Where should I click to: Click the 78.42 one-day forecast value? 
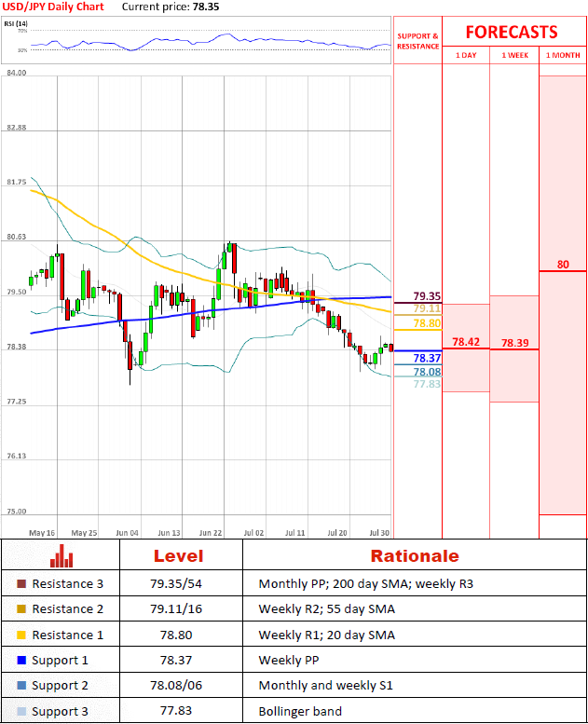click(x=466, y=342)
